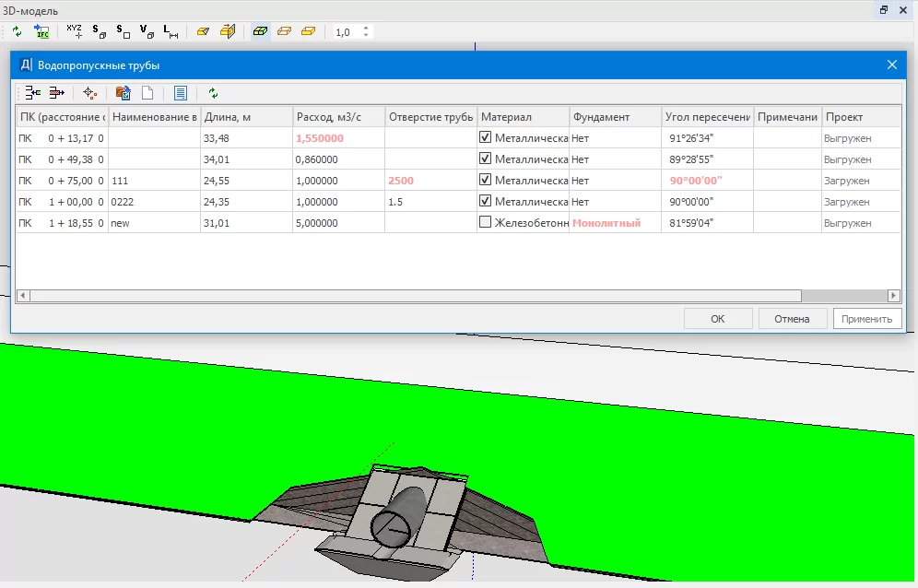Click the green refresh icon in the dialog toolbar
Viewport: 918px width, 588px height.
click(214, 92)
